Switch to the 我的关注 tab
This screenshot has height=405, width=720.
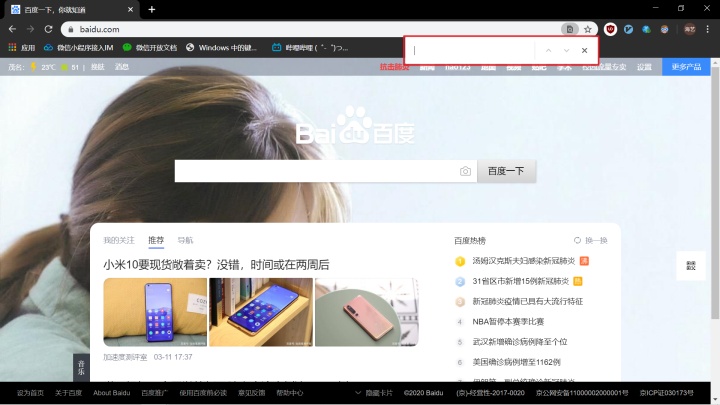(x=119, y=240)
